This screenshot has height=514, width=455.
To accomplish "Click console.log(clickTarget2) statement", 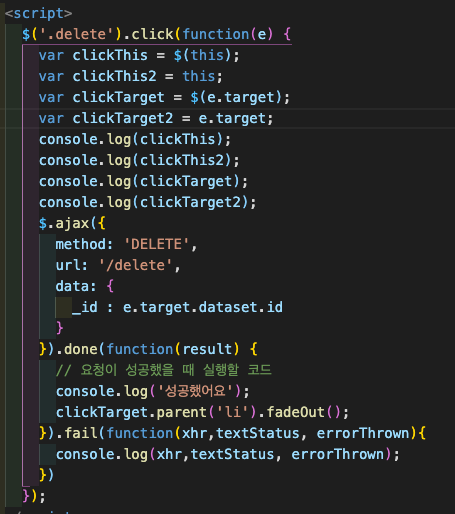I will coord(148,202).
